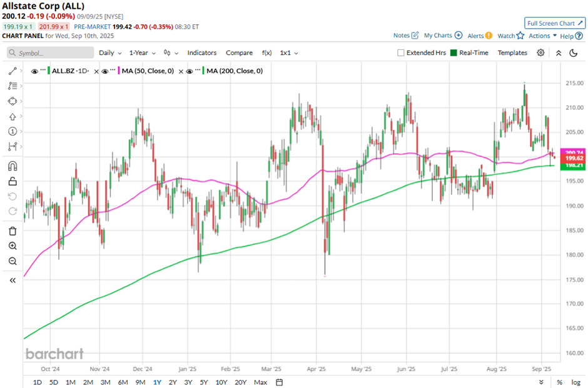The width and height of the screenshot is (588, 388).
Task: Zoom in on the chart
Action: [13, 246]
